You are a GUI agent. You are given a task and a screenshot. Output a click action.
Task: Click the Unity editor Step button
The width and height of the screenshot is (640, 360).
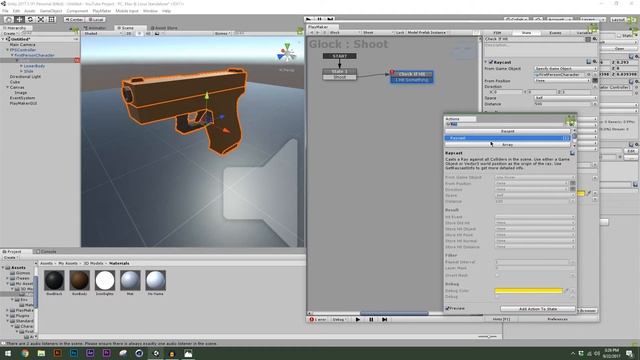330,19
